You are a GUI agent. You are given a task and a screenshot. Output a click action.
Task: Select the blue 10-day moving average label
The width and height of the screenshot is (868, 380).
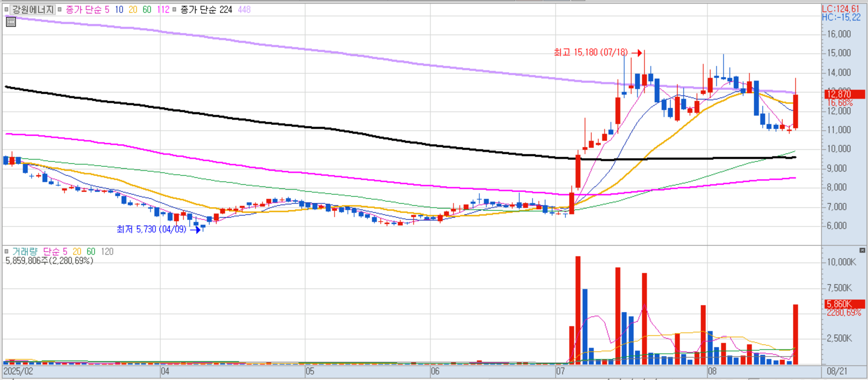coord(119,9)
